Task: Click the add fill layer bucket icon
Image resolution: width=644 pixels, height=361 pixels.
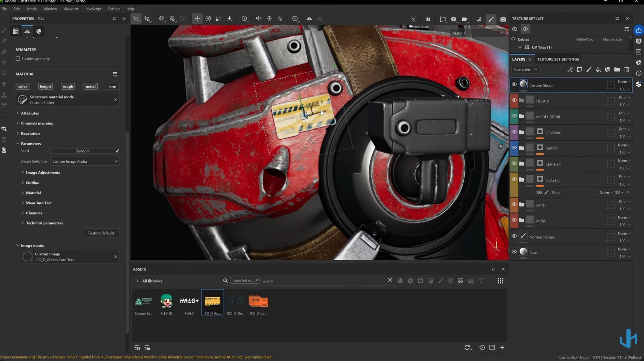Action: click(x=598, y=70)
